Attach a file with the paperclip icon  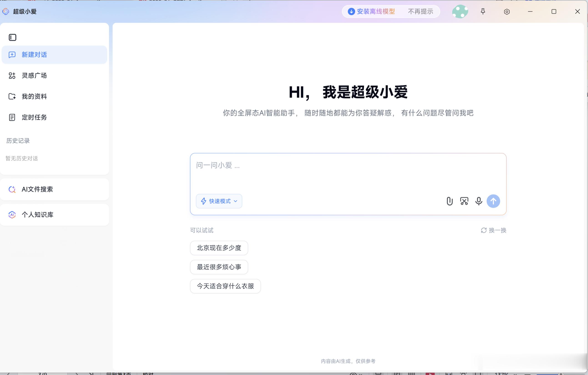coord(449,201)
